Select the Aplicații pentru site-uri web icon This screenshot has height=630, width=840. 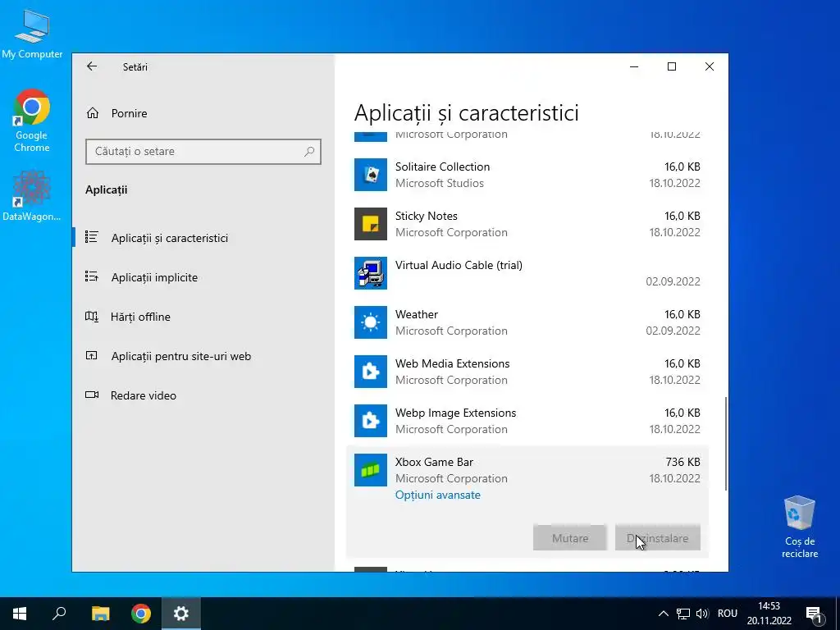[x=92, y=356]
